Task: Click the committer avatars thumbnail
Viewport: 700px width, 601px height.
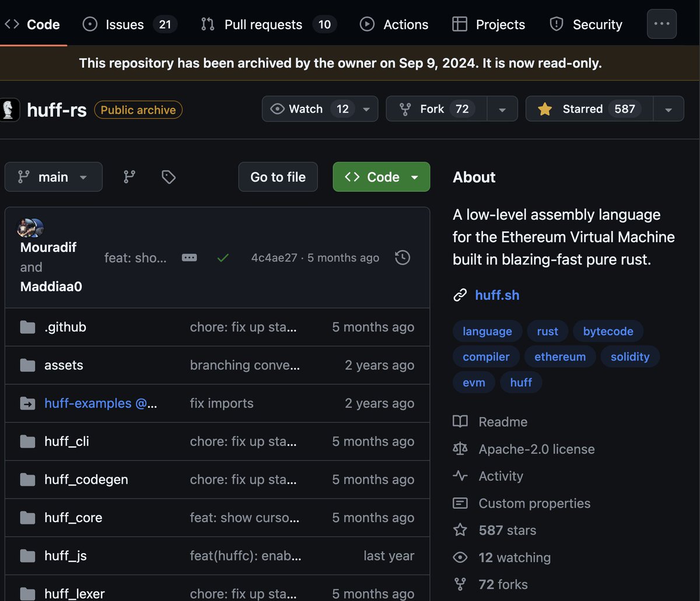Action: tap(30, 228)
